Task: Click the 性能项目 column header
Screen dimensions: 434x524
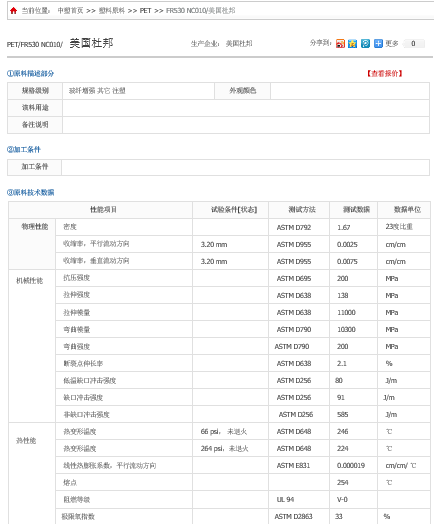Action: coord(101,210)
